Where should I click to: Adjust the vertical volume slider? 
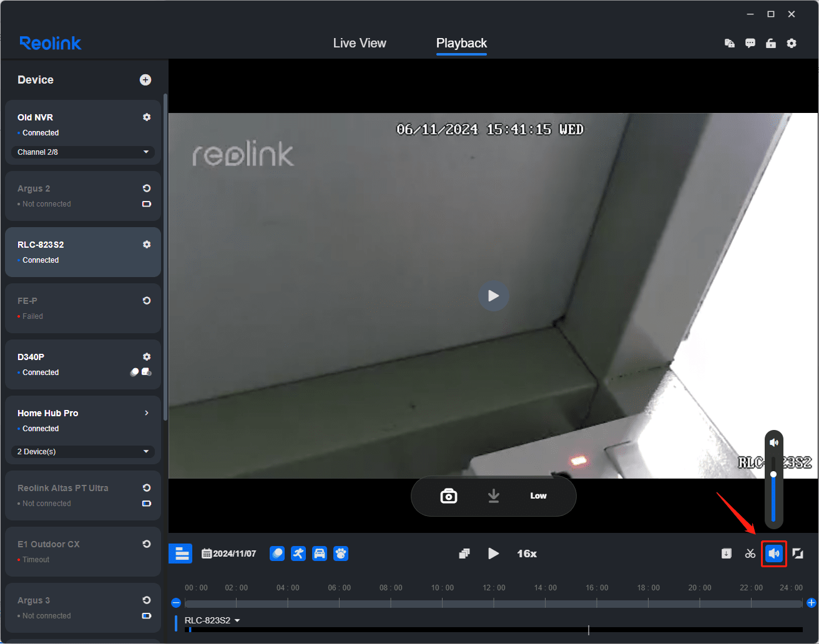[773, 489]
